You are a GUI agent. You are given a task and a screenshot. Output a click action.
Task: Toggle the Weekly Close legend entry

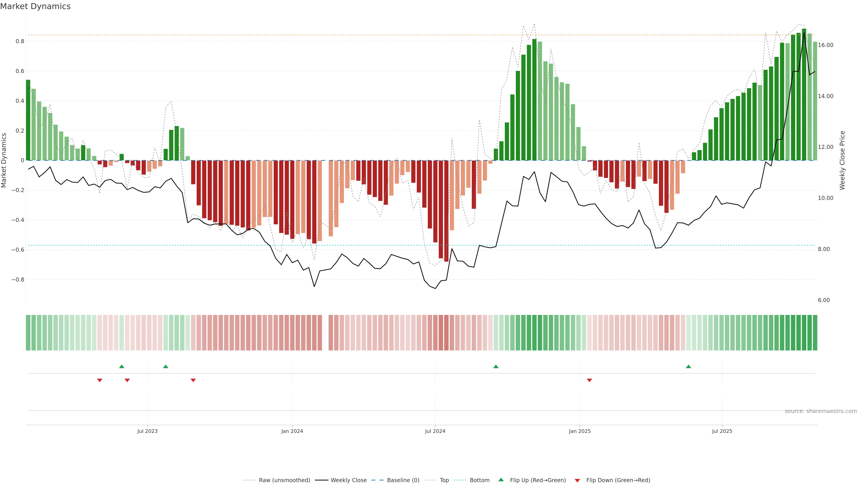(x=348, y=480)
